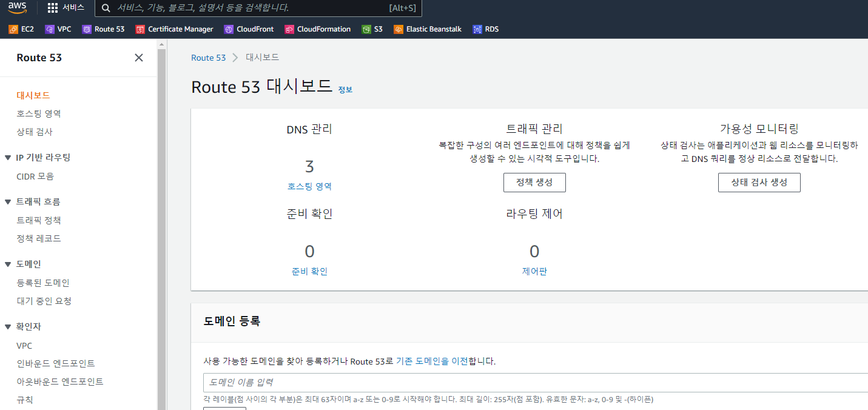The width and height of the screenshot is (868, 410).
Task: Click the S3 service icon
Action: coord(366,29)
